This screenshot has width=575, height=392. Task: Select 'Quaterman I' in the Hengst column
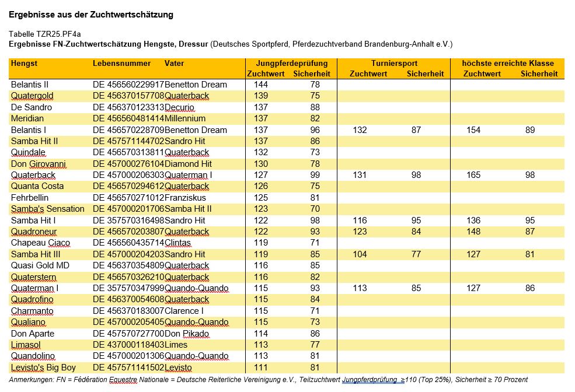(x=35, y=288)
